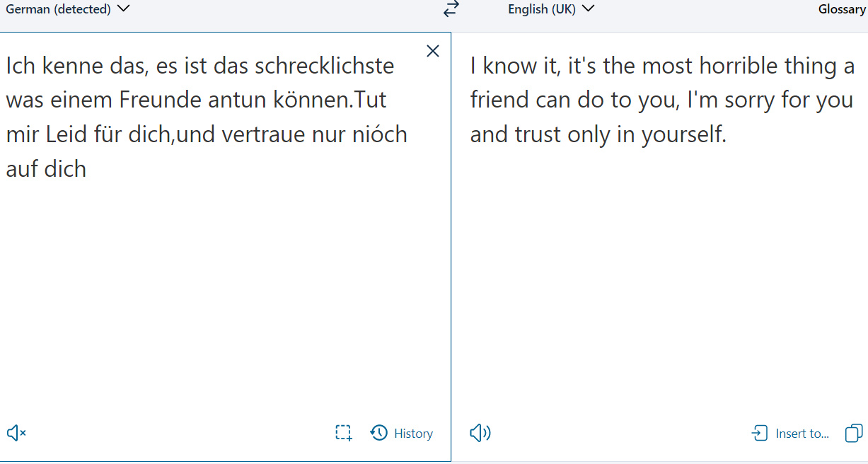Open the Glossary

[x=842, y=9]
